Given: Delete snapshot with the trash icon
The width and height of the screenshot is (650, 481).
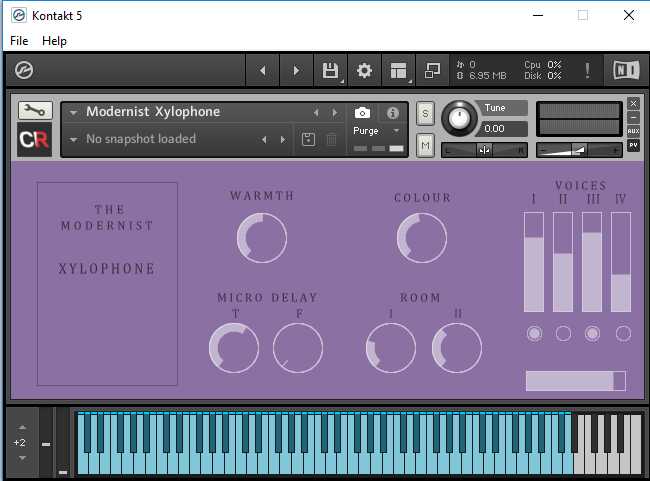Looking at the screenshot, I should [x=331, y=140].
